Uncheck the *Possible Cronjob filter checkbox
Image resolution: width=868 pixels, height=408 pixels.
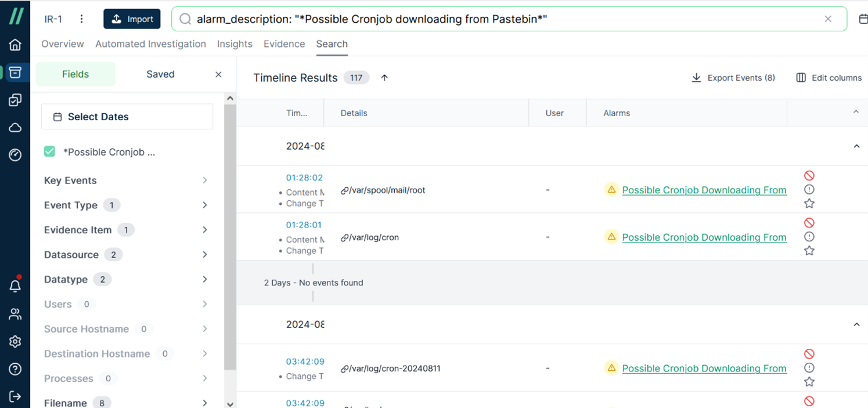click(x=49, y=151)
